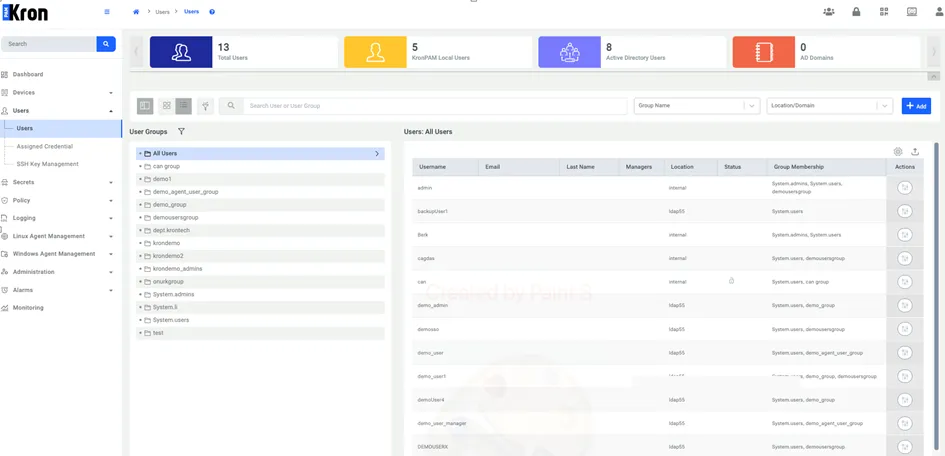Open the Monitoring menu item
Image resolution: width=945 pixels, height=456 pixels.
tap(28, 308)
